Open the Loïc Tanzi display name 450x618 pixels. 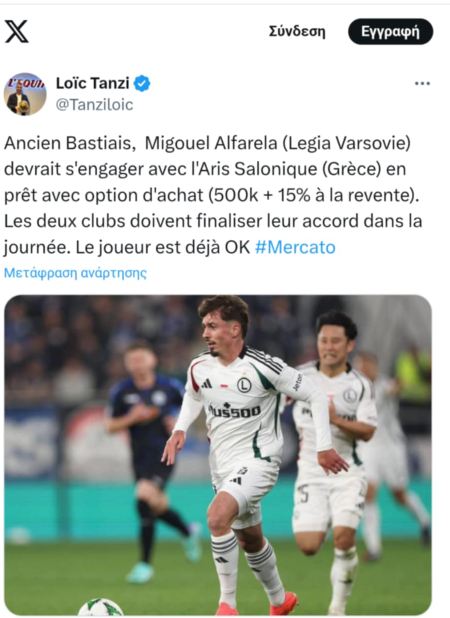93,83
